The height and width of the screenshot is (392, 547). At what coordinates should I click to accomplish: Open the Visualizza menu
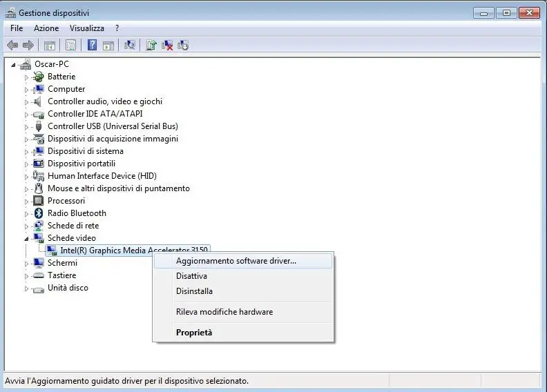87,28
